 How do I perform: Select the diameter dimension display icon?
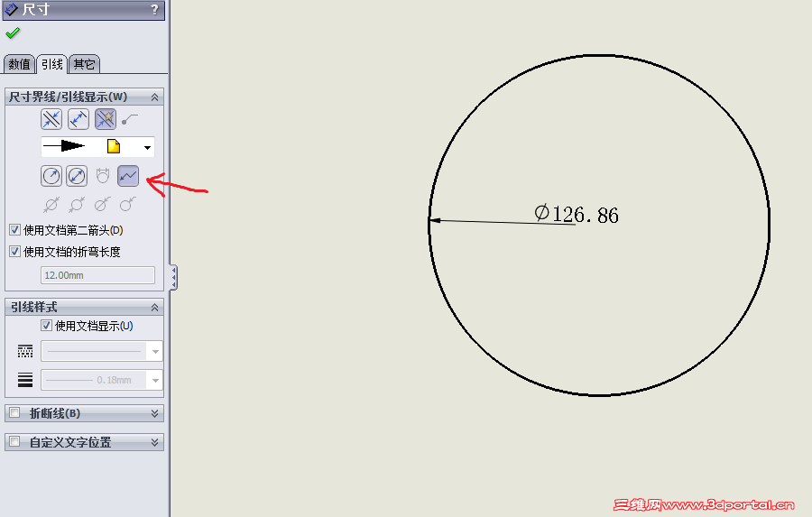[77, 176]
